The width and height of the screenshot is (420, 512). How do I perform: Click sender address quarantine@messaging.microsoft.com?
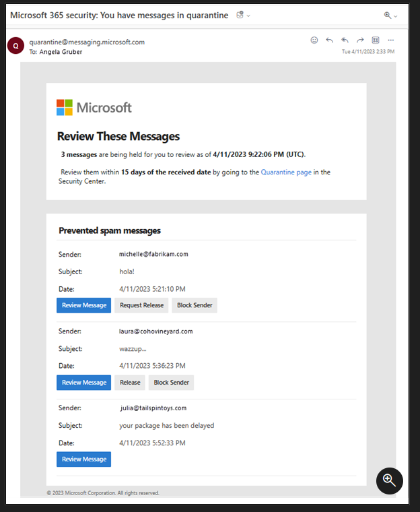87,42
